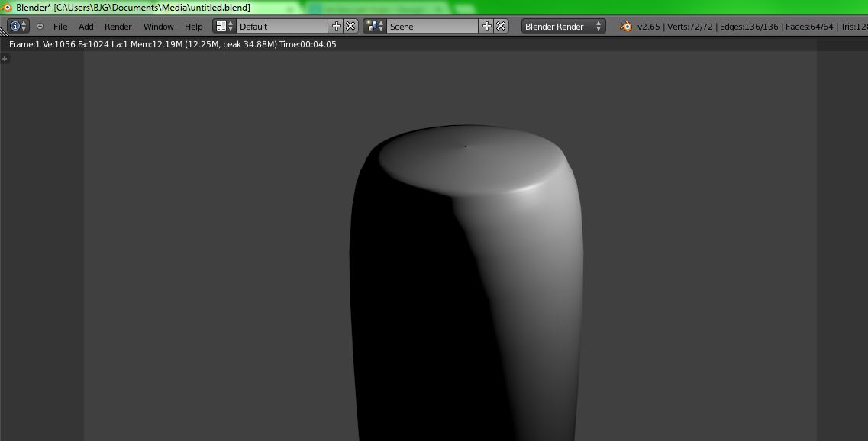Screen dimensions: 868x441
Task: Open the Render menu
Action: point(118,27)
